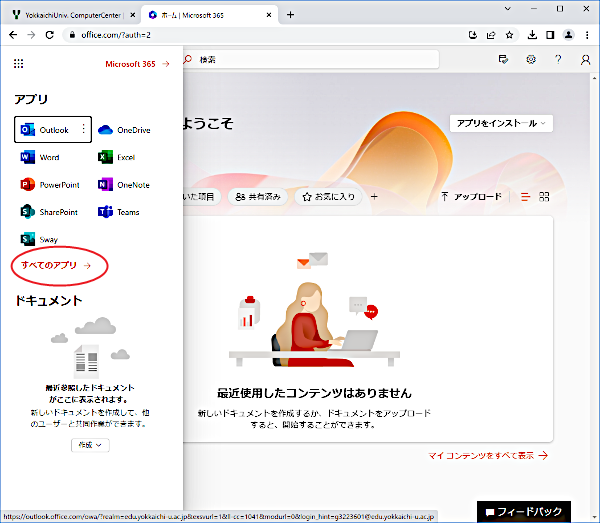The image size is (600, 523).
Task: Expand the 作成 create dropdown
Action: (x=90, y=445)
